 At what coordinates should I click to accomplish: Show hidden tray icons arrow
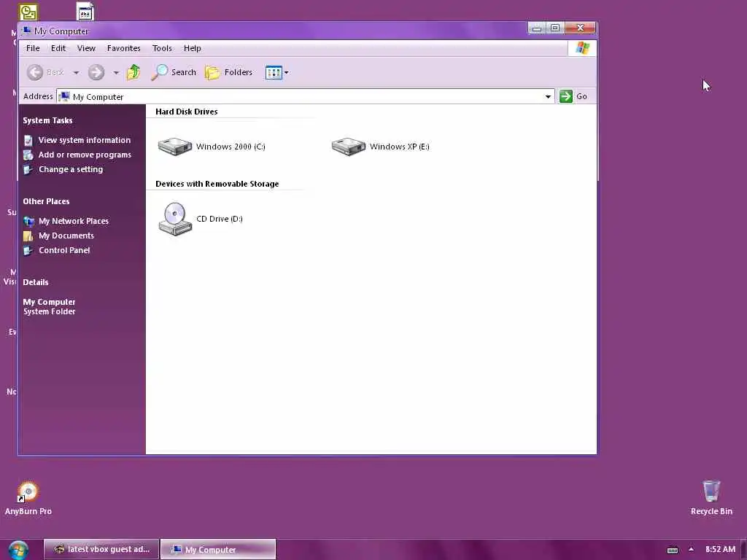pos(692,549)
